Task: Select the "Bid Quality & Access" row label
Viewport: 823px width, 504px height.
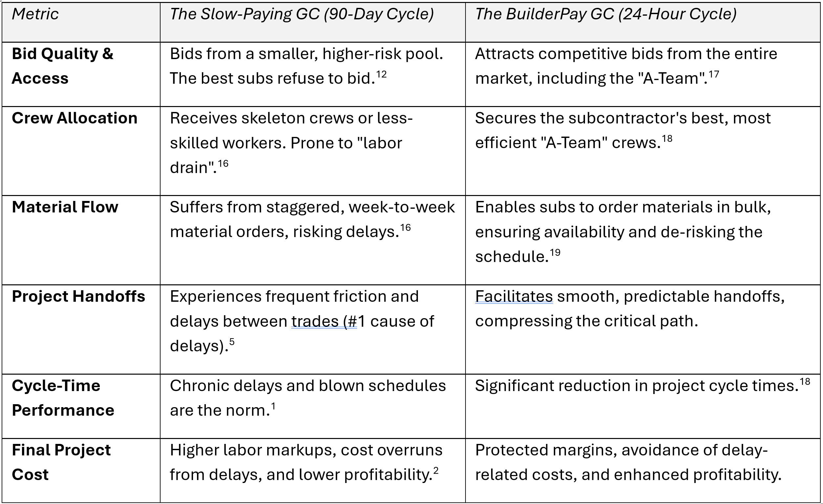Action: point(62,66)
